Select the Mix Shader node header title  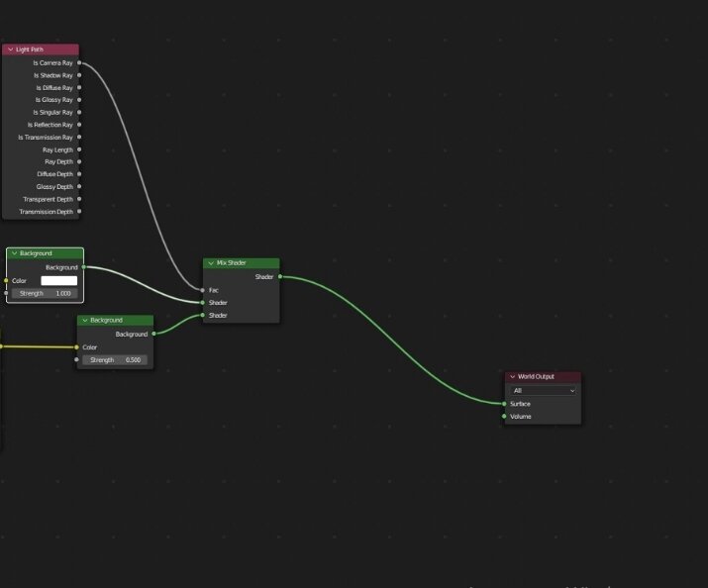point(231,262)
